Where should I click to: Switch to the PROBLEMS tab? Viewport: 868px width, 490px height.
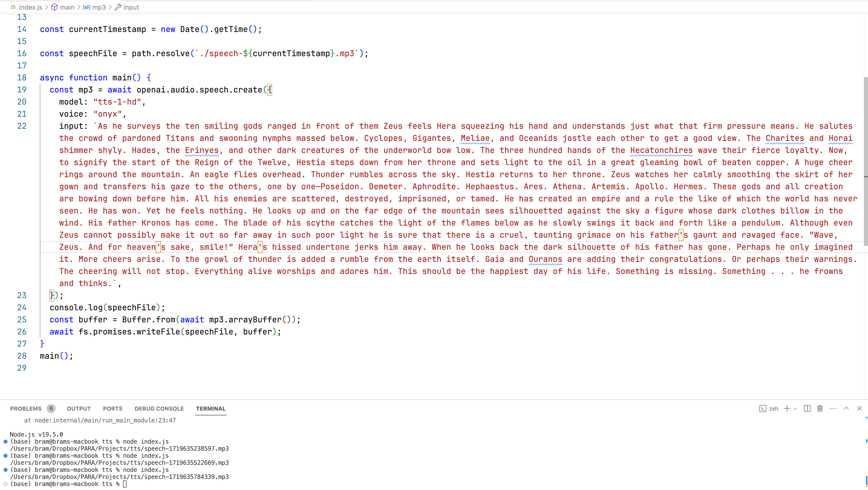[26, 408]
